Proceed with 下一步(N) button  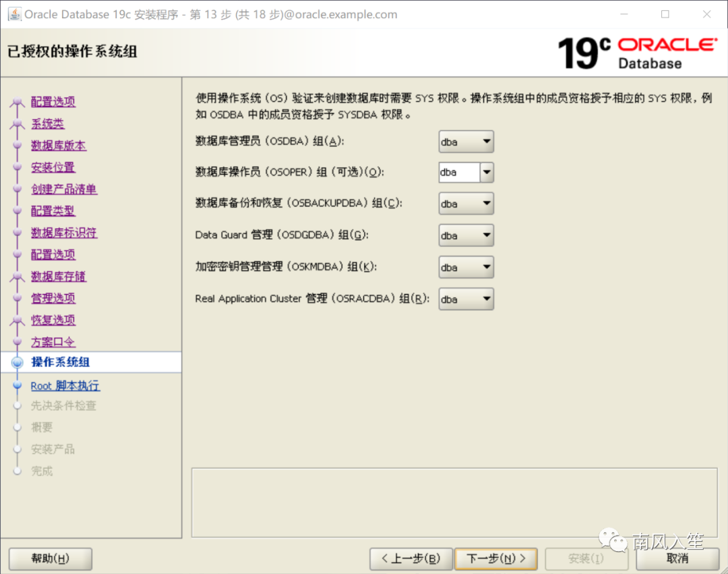[496, 558]
